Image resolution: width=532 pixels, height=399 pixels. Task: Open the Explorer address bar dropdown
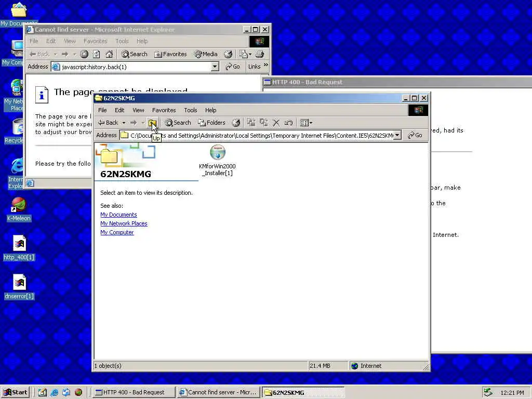397,136
